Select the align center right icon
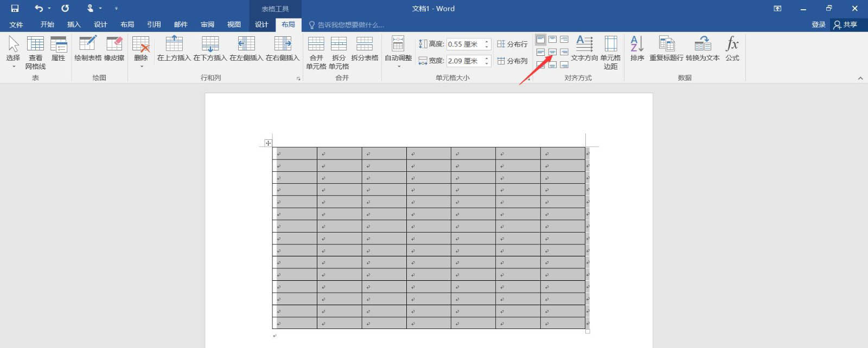The image size is (868, 348). click(x=564, y=52)
